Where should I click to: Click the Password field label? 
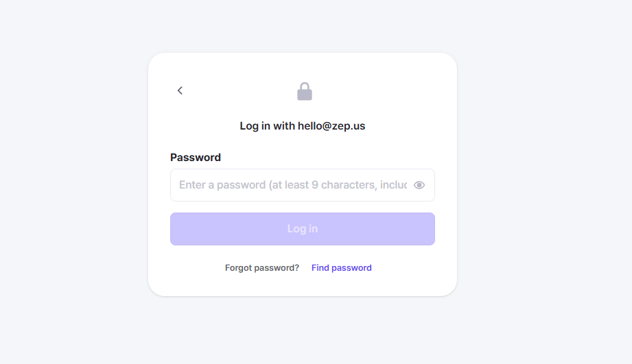(196, 158)
